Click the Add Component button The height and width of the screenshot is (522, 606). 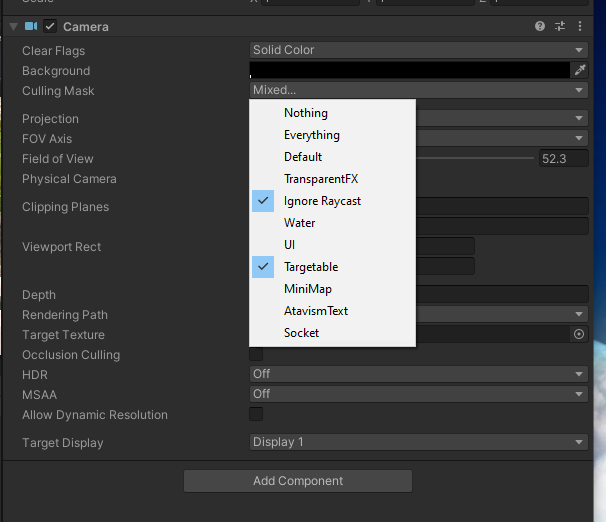pyautogui.click(x=298, y=481)
